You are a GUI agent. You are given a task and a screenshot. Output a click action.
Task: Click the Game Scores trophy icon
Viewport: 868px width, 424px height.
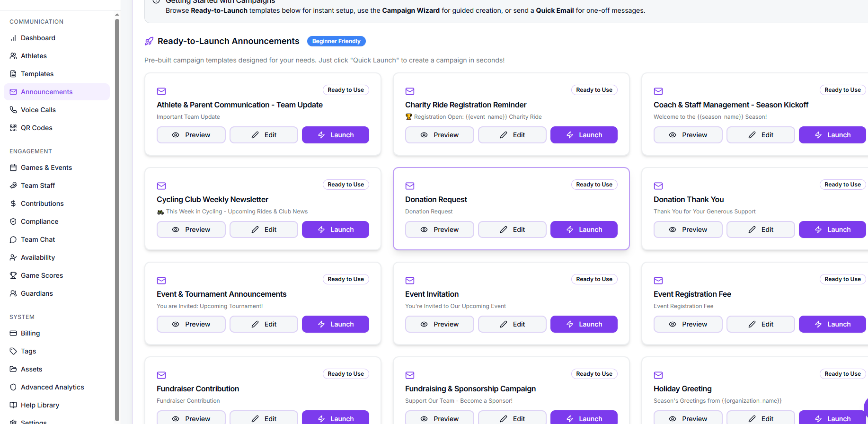pos(13,275)
